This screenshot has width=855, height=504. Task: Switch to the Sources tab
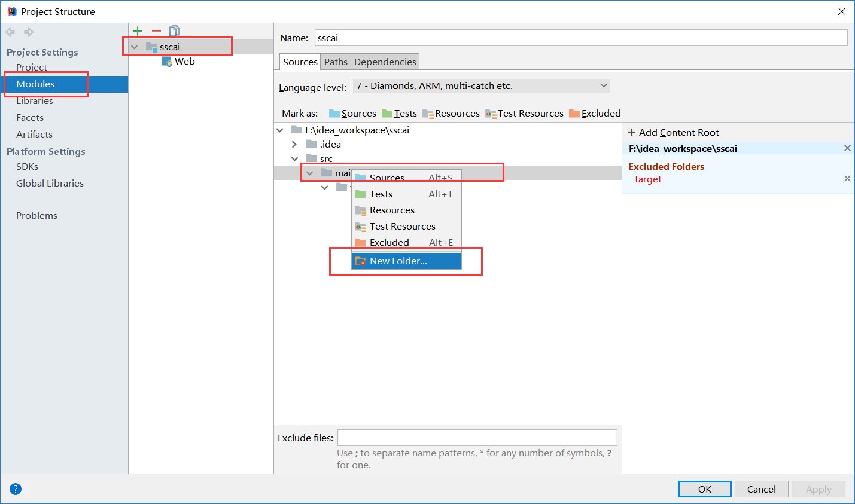tap(300, 62)
